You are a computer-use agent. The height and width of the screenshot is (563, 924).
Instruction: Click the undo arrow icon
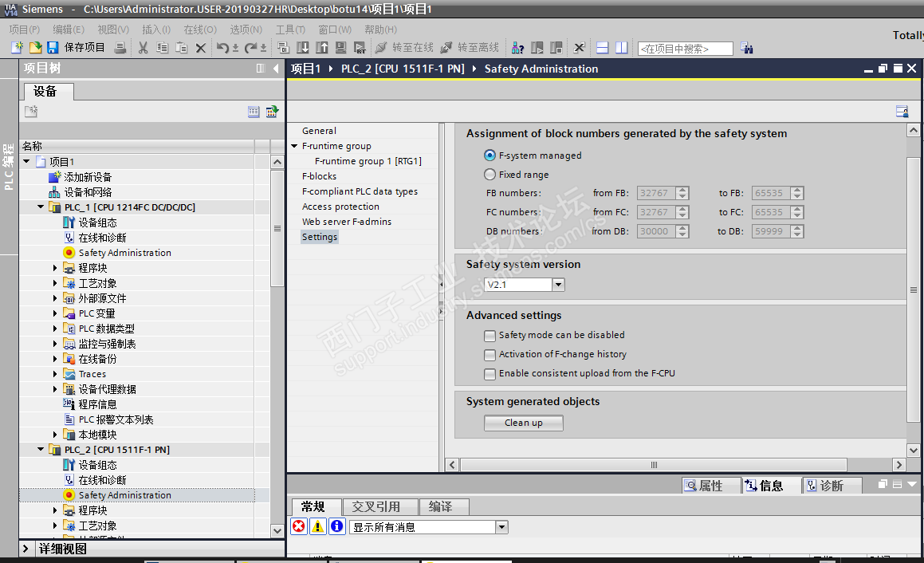(x=222, y=48)
